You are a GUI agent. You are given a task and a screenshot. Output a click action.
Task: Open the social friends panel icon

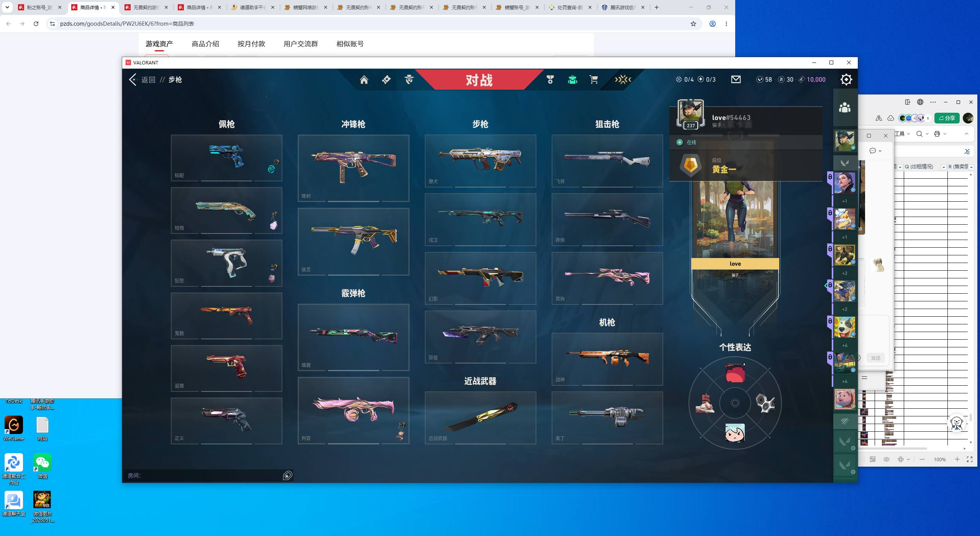coord(844,108)
